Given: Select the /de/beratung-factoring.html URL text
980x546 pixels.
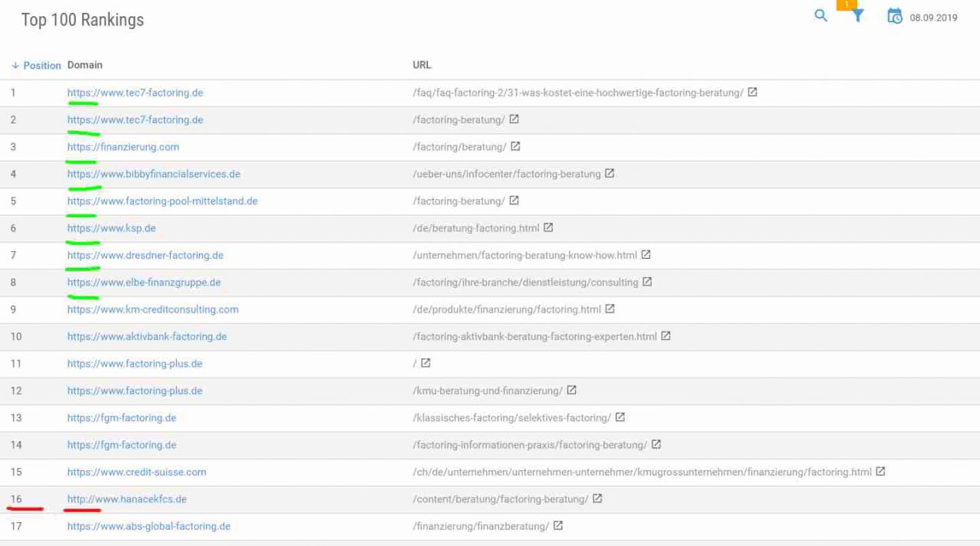Looking at the screenshot, I should 476,228.
